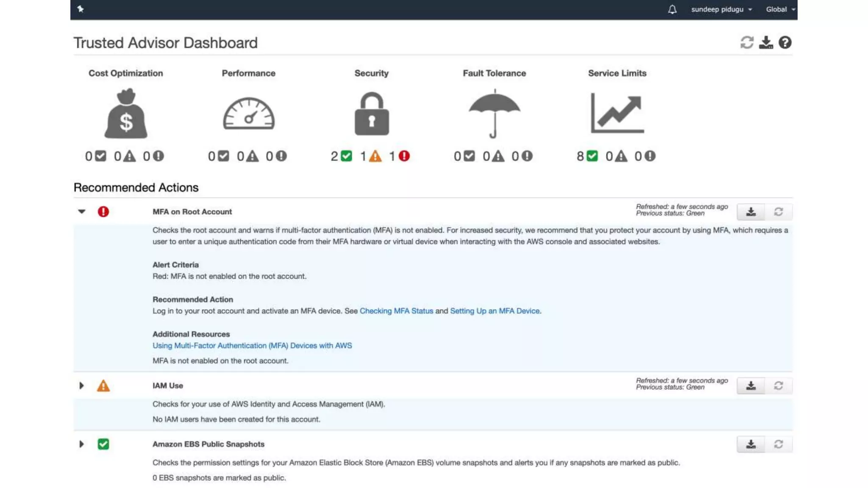
Task: Select the Security padlock icon
Action: (372, 114)
